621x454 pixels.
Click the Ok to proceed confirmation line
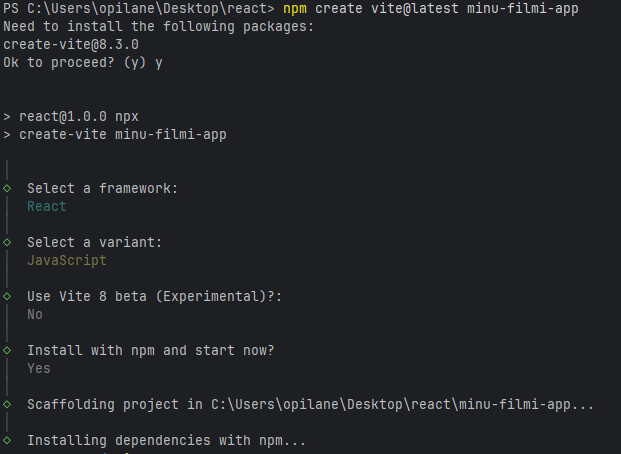click(82, 63)
